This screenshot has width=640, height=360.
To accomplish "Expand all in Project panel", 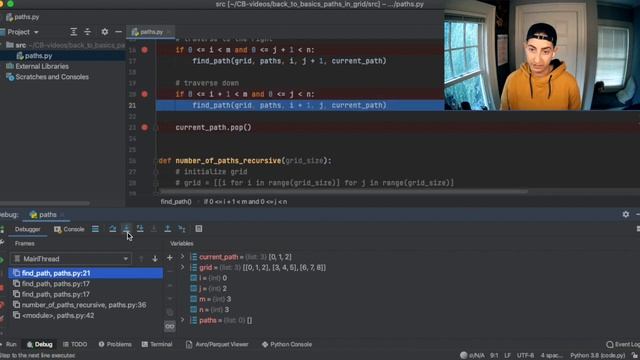I will pyautogui.click(x=73, y=32).
